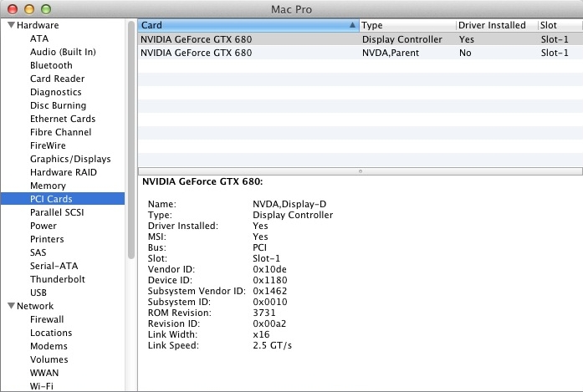Click the Subsystem Vendor ID value 0x1462
Screen dimensions: 583x392
pyautogui.click(x=270, y=291)
